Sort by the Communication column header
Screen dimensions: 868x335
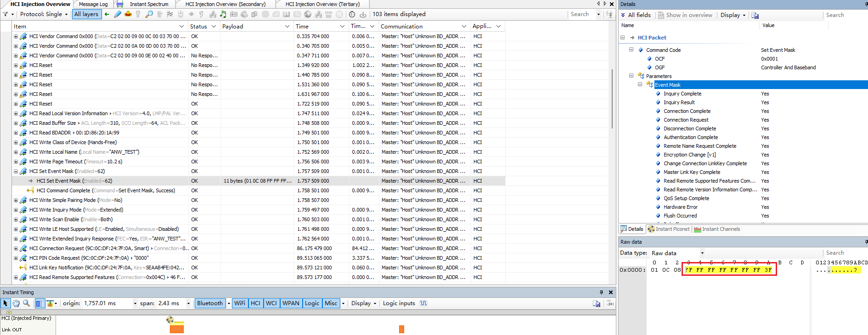click(x=423, y=26)
